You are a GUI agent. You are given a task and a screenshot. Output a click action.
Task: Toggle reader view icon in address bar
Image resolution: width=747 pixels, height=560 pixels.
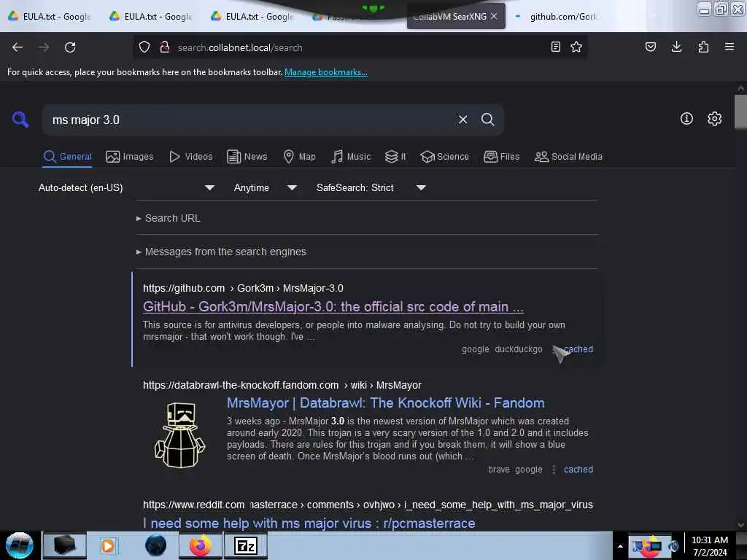point(555,47)
